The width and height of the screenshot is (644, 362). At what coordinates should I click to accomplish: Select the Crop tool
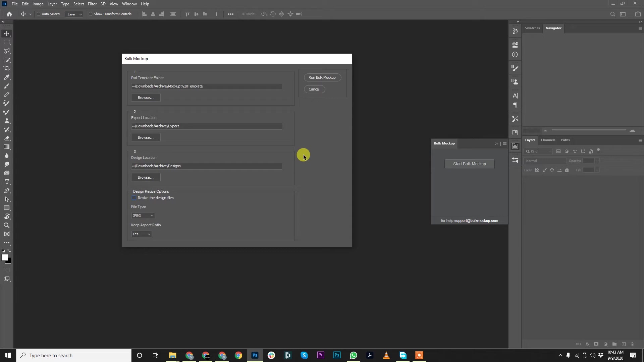[x=7, y=68]
